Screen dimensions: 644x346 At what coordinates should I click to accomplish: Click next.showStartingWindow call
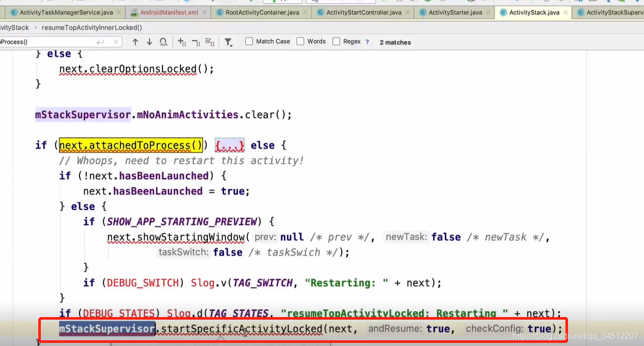[176, 237]
